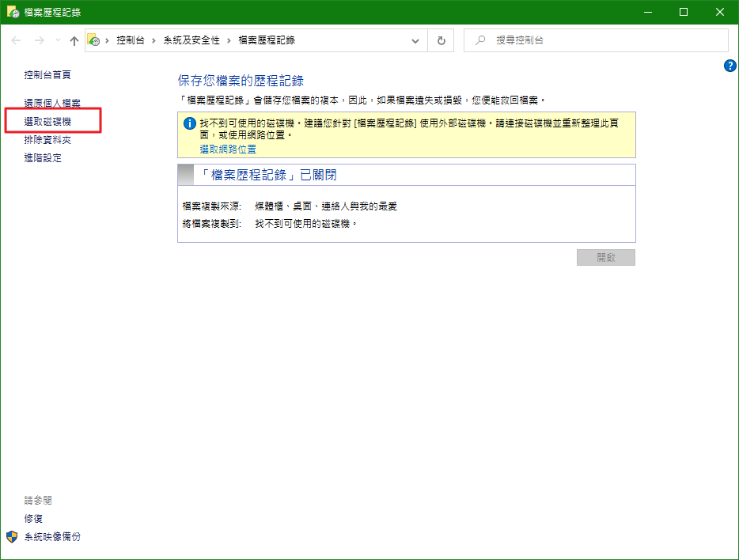Open the recent locations dropdown arrow

point(58,40)
